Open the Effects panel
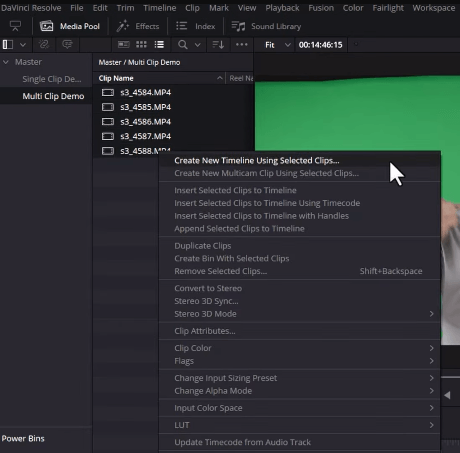Image resolution: width=460 pixels, height=453 pixels. click(x=138, y=26)
